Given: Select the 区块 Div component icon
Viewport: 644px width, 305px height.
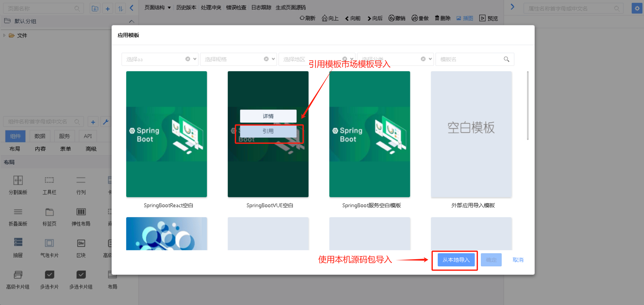Looking at the screenshot, I should (81, 243).
